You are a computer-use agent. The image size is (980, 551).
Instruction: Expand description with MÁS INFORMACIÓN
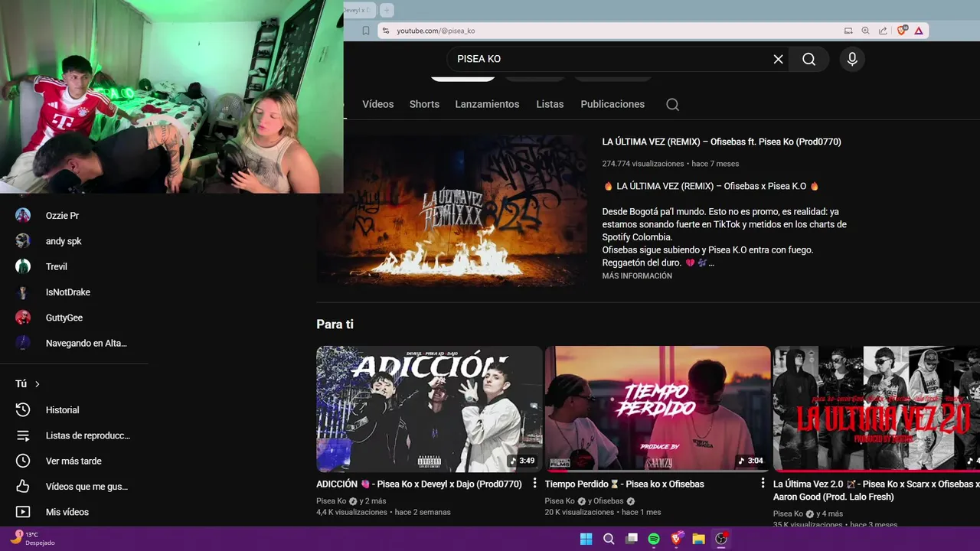637,275
